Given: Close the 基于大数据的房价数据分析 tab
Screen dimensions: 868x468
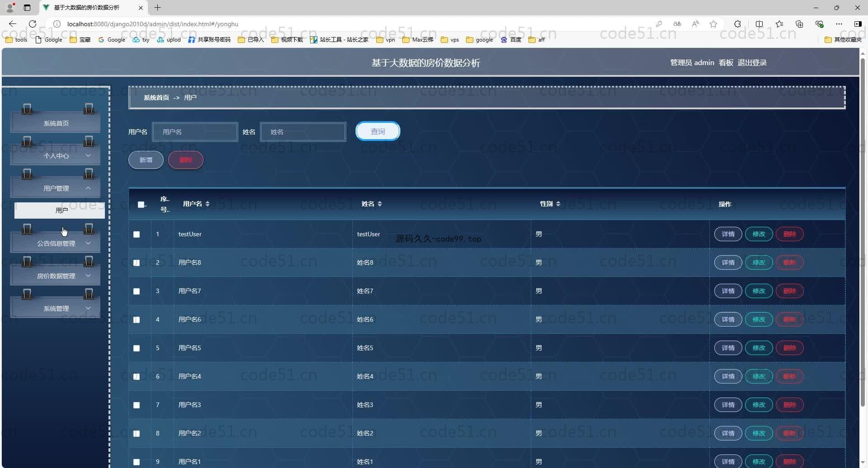Looking at the screenshot, I should pos(141,8).
